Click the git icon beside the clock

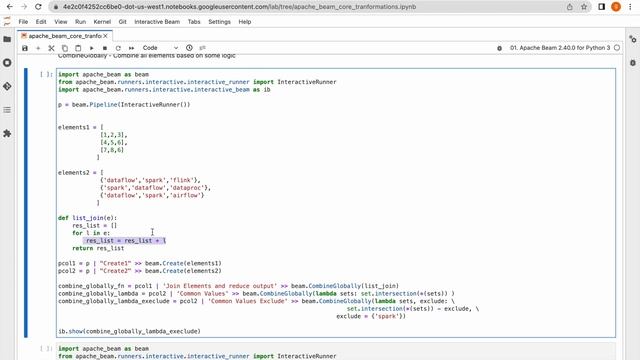202,48
